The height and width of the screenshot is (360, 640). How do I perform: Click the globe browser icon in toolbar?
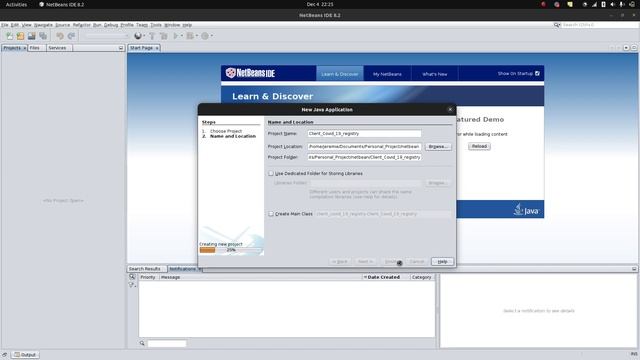tap(138, 36)
